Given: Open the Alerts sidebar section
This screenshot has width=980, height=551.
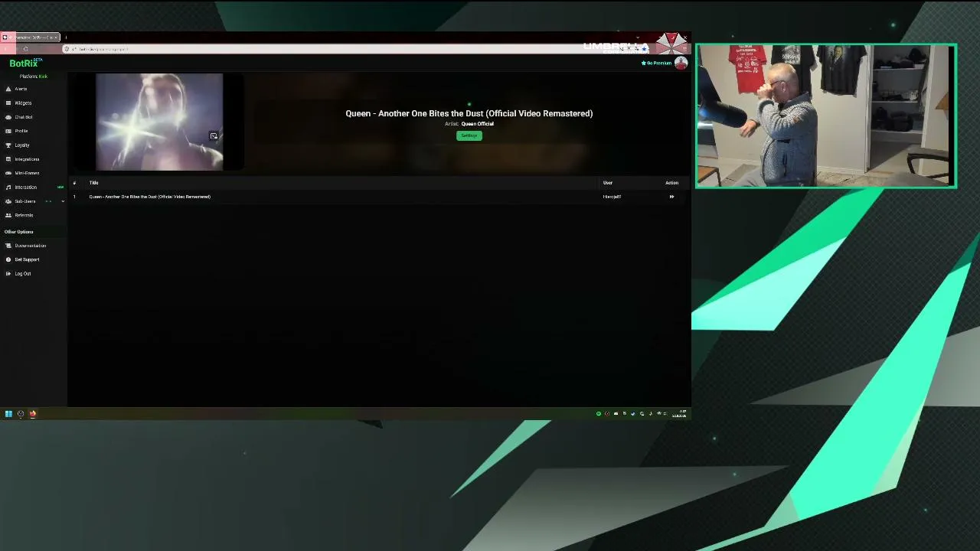Looking at the screenshot, I should pyautogui.click(x=21, y=89).
